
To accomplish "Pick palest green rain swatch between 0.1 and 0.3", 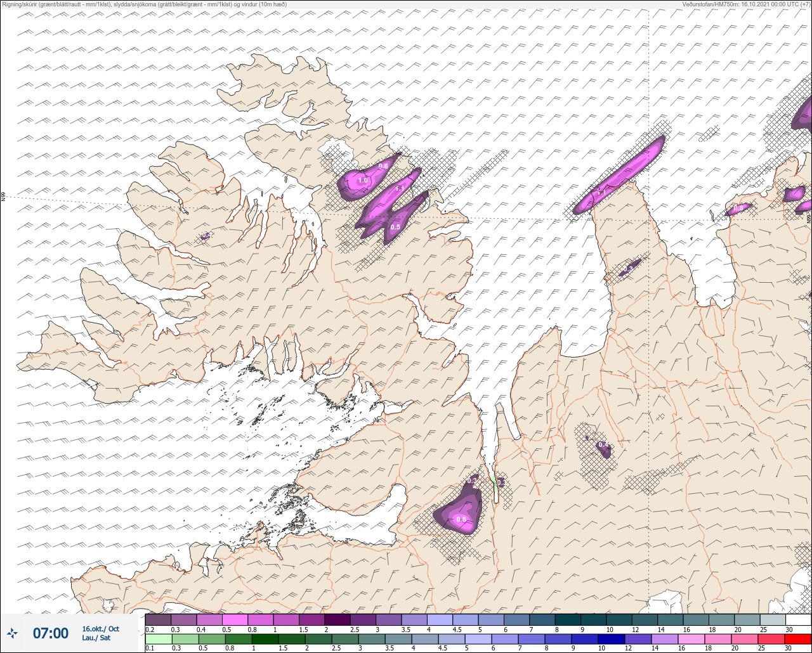I will click(x=158, y=639).
